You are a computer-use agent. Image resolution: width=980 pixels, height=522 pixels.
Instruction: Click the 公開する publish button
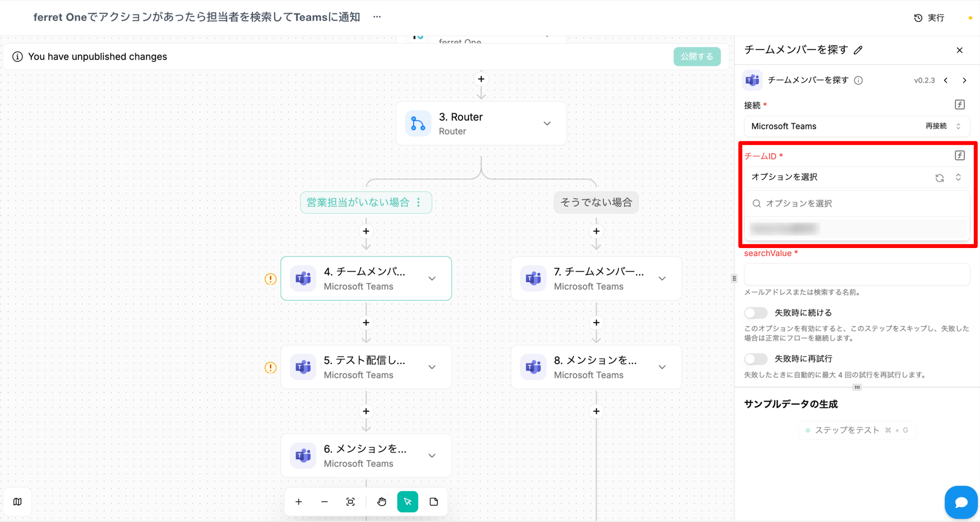click(x=697, y=57)
